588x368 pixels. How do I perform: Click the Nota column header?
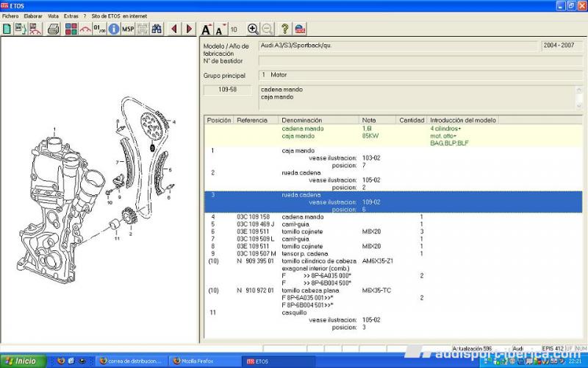377,120
